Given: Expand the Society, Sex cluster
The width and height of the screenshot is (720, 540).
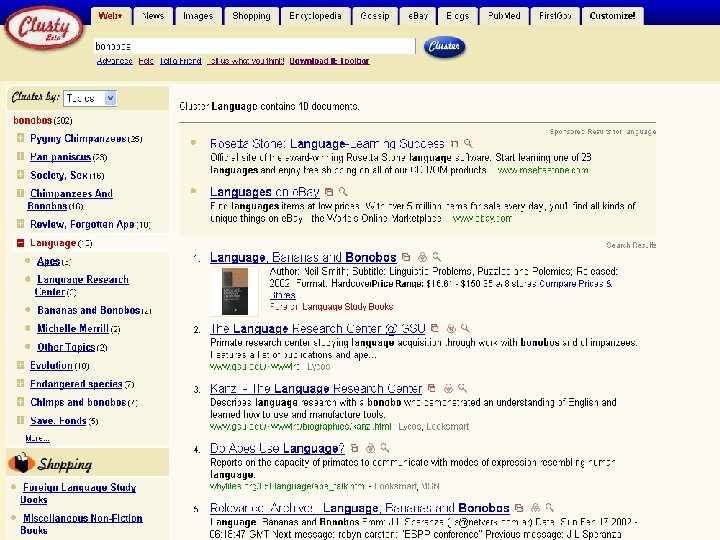Looking at the screenshot, I should [20, 174].
